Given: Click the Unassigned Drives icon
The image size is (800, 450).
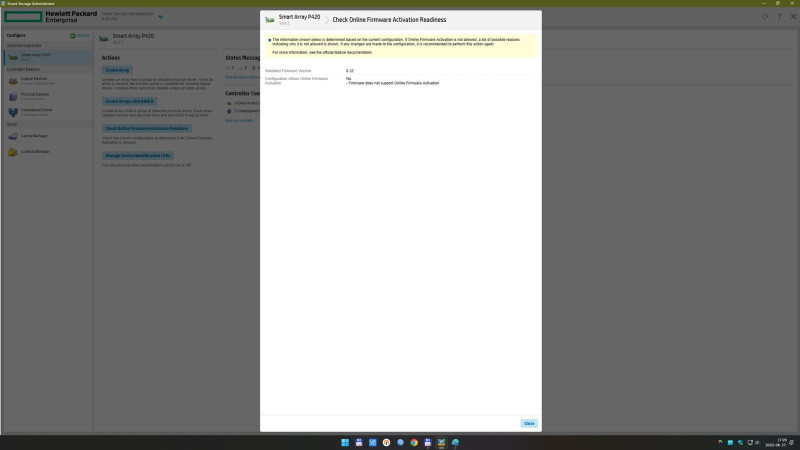Looking at the screenshot, I should (x=13, y=112).
